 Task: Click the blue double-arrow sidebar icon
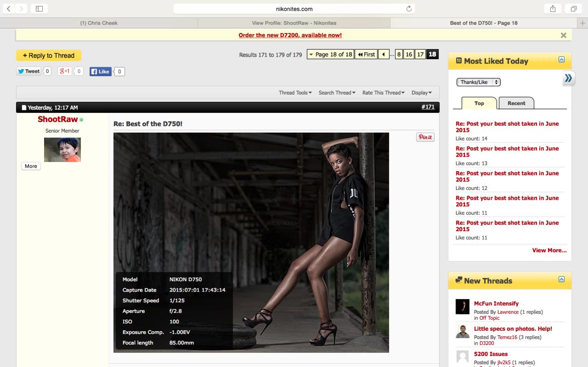569,78
